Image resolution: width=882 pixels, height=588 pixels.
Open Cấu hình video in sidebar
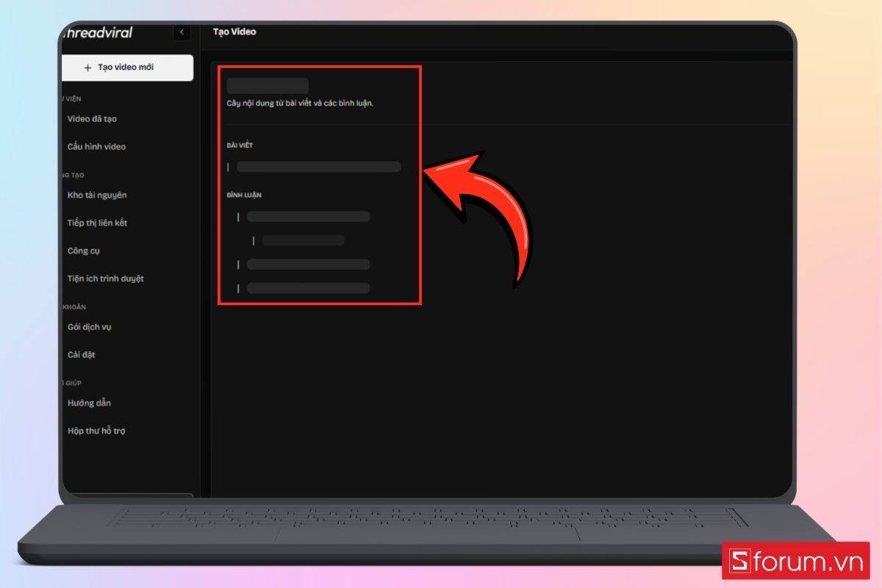click(x=96, y=147)
